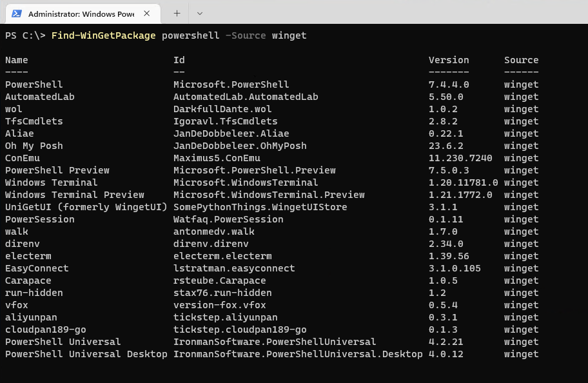The height and width of the screenshot is (383, 588).
Task: Click the rsteube.Carapace id
Action: pos(219,280)
